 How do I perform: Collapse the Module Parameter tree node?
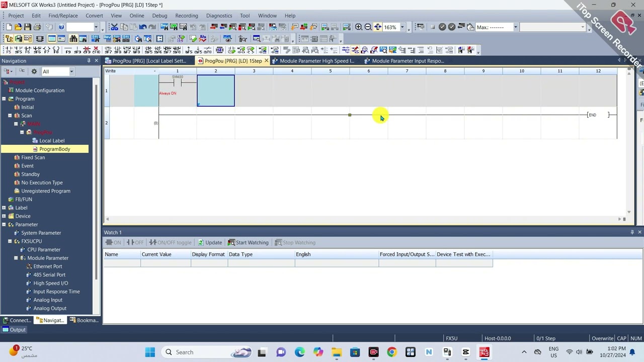tap(16, 258)
